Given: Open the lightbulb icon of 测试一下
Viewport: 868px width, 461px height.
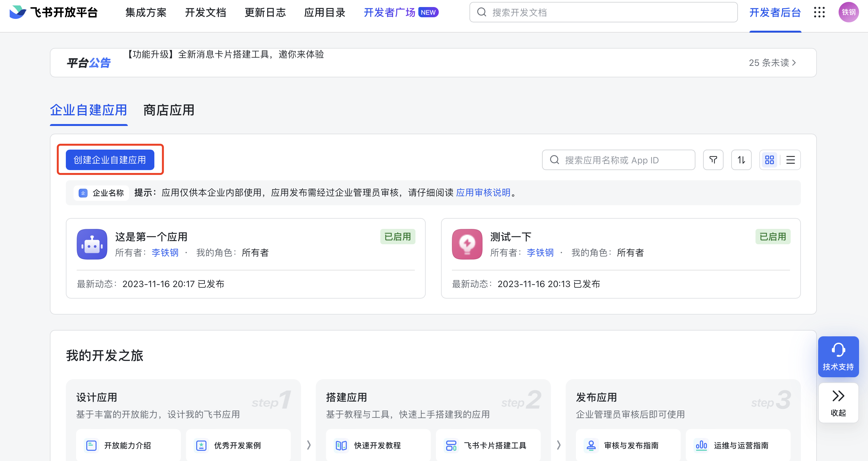Looking at the screenshot, I should [467, 244].
